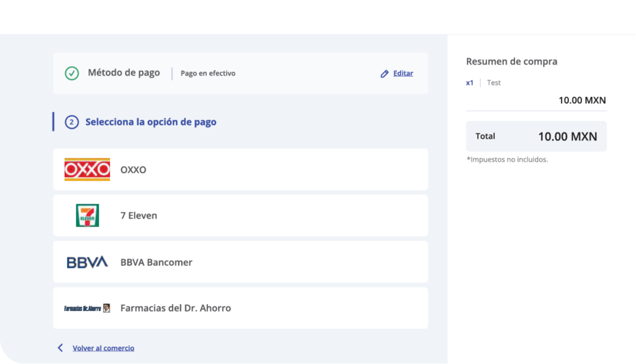
Task: Click the step 2 circle icon
Action: [x=72, y=122]
